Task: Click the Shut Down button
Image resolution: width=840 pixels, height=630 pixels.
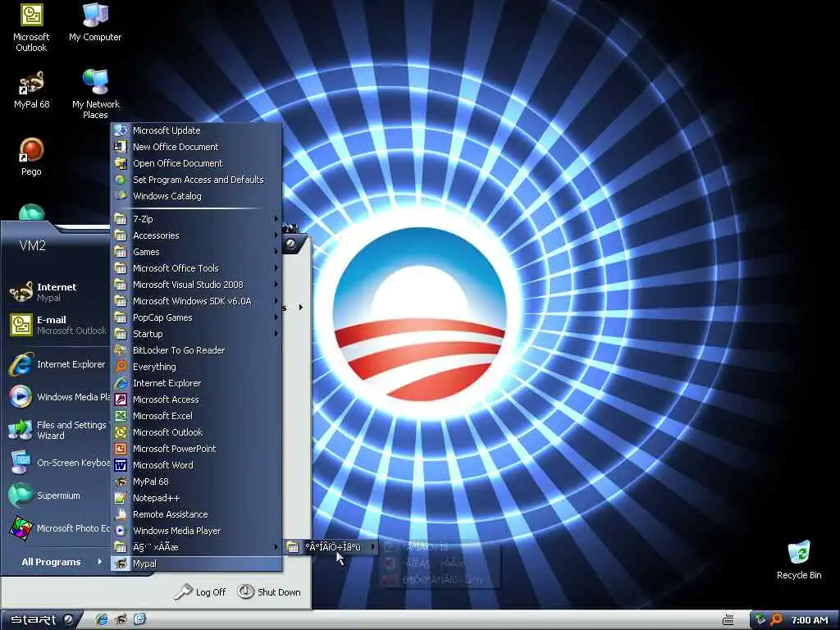Action: (x=269, y=592)
